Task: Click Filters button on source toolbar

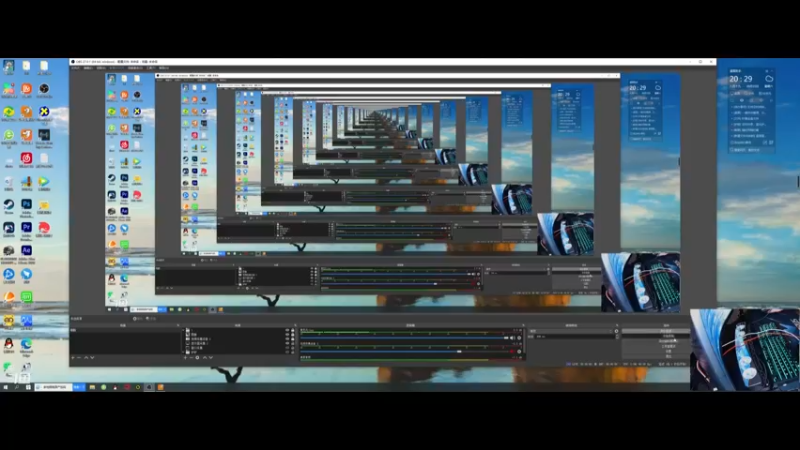Action: click(x=152, y=319)
